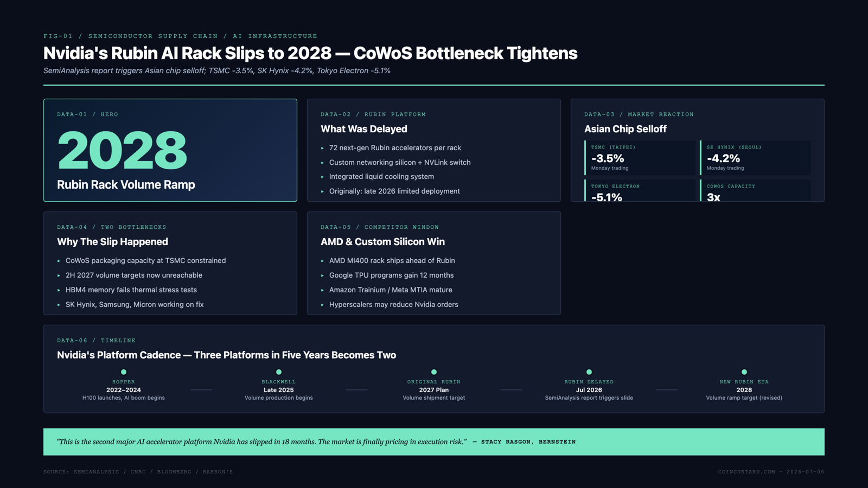Click TSMC (Taipei) -3.5% value
The height and width of the screenshot is (488, 868).
click(608, 158)
